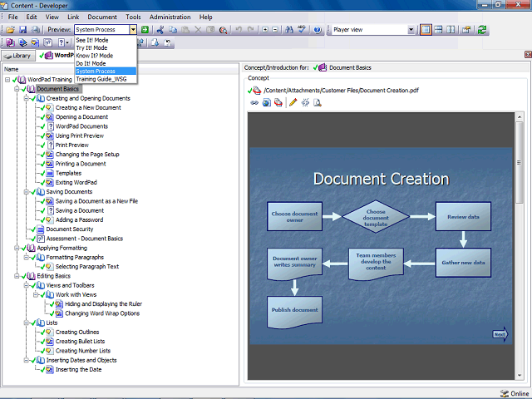Select the vertical split layout toggle
The height and width of the screenshot is (399, 532).
[x=451, y=30]
